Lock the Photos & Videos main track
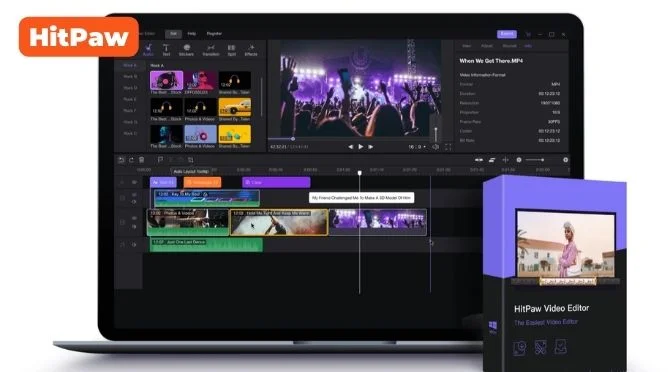 pyautogui.click(x=123, y=222)
